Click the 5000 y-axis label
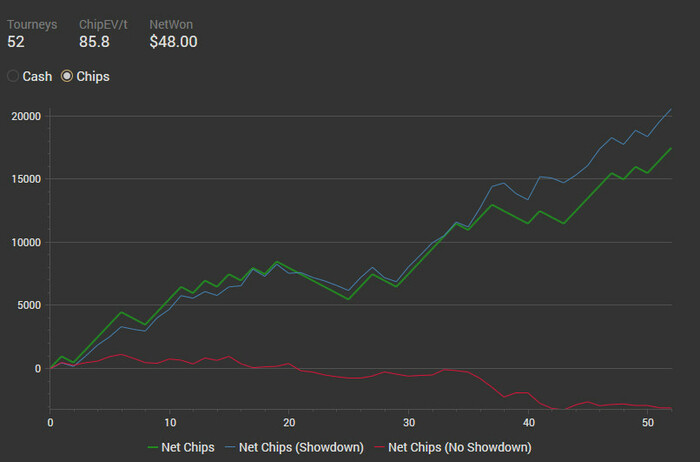Screen dimensions: 700x462 (x=27, y=305)
